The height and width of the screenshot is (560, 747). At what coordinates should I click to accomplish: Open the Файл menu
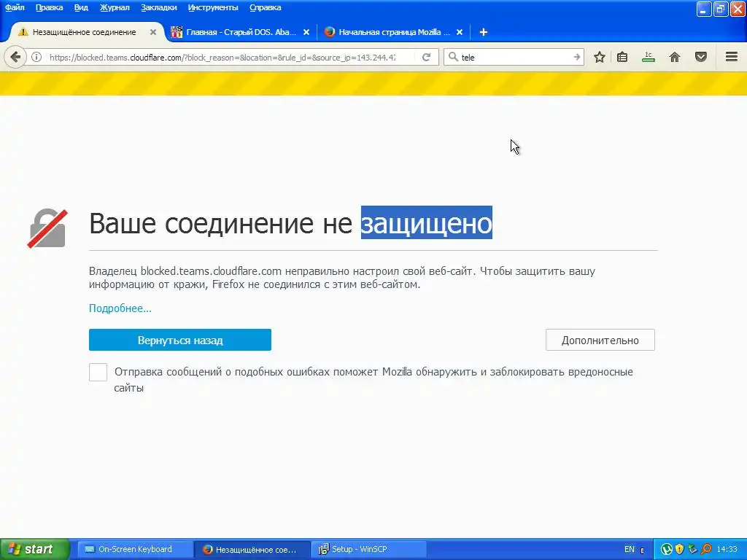[x=15, y=7]
